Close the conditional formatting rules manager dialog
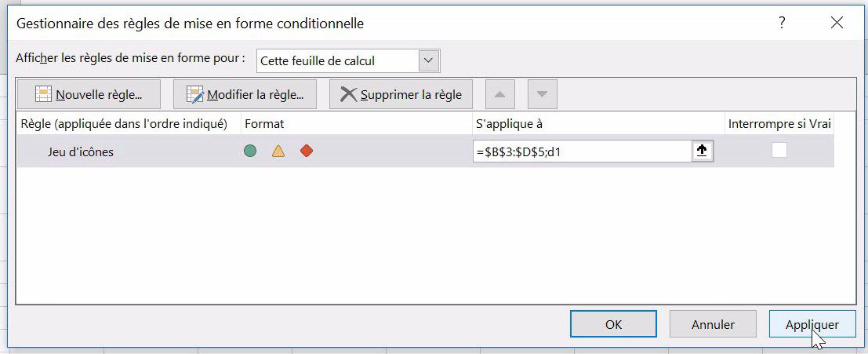 coord(837,24)
